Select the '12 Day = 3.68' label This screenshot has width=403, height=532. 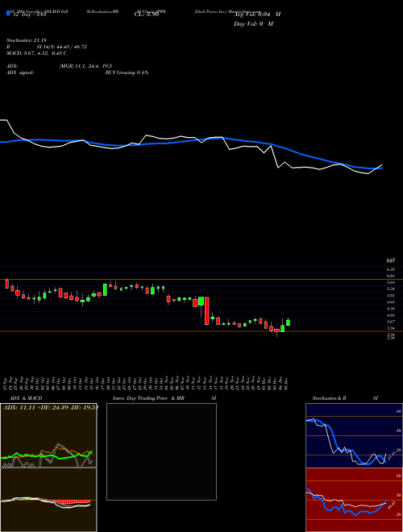coord(29,15)
